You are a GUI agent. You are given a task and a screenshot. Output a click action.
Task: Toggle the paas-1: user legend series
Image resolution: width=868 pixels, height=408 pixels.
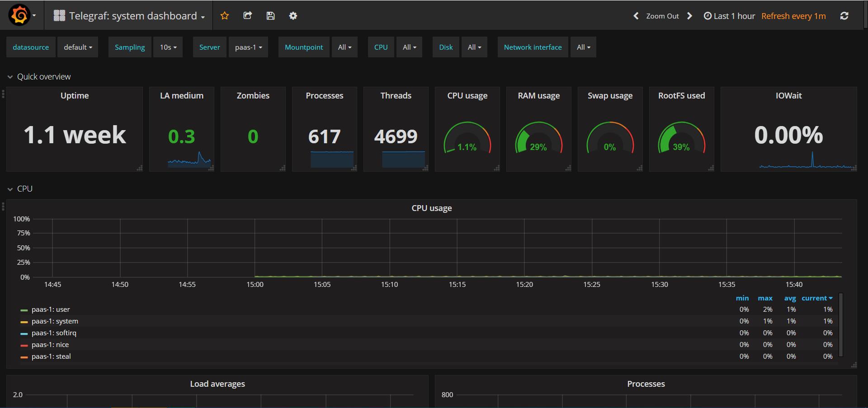[x=51, y=310]
